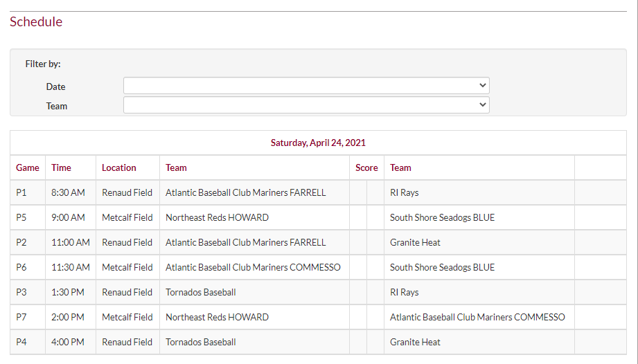
Task: Click Granite Heat in the P4 row
Action: click(x=415, y=343)
